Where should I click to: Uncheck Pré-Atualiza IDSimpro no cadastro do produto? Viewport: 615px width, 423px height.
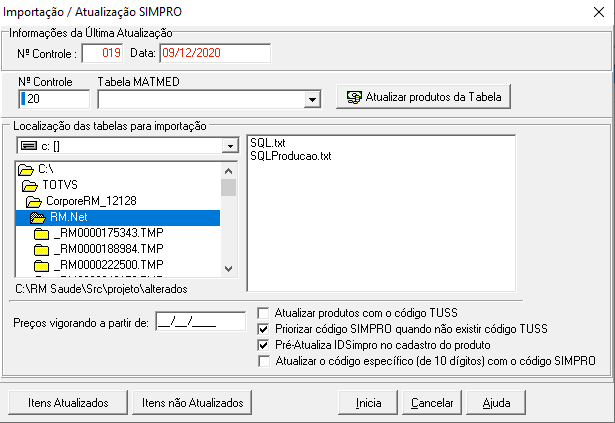(264, 345)
